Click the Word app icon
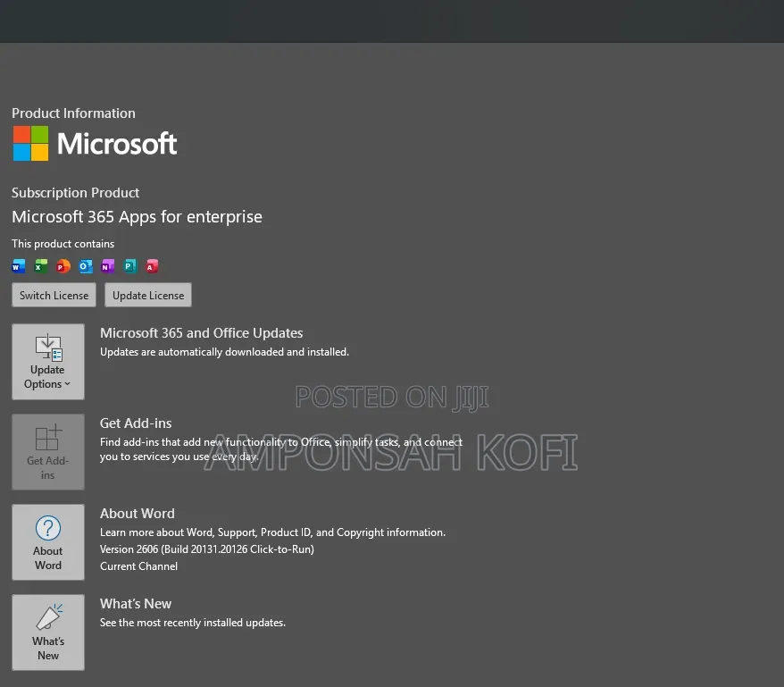Image resolution: width=784 pixels, height=687 pixels. pos(19,266)
